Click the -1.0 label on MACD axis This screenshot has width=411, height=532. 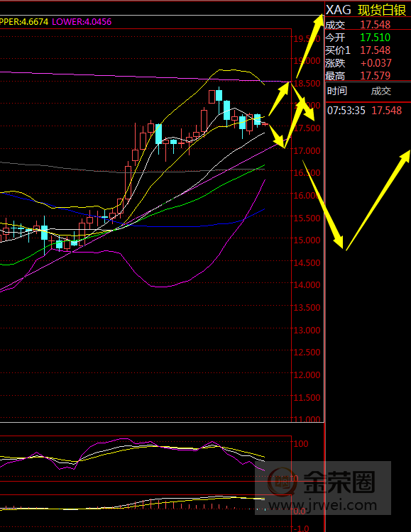coord(301,528)
